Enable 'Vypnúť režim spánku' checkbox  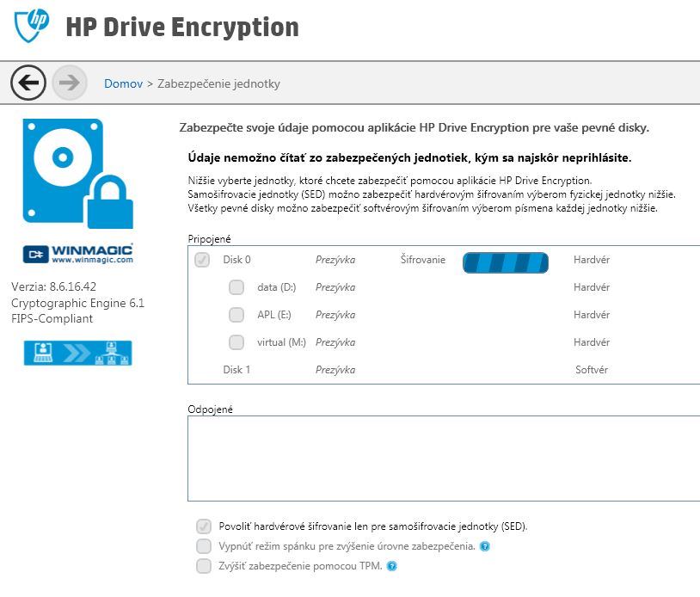pyautogui.click(x=204, y=546)
